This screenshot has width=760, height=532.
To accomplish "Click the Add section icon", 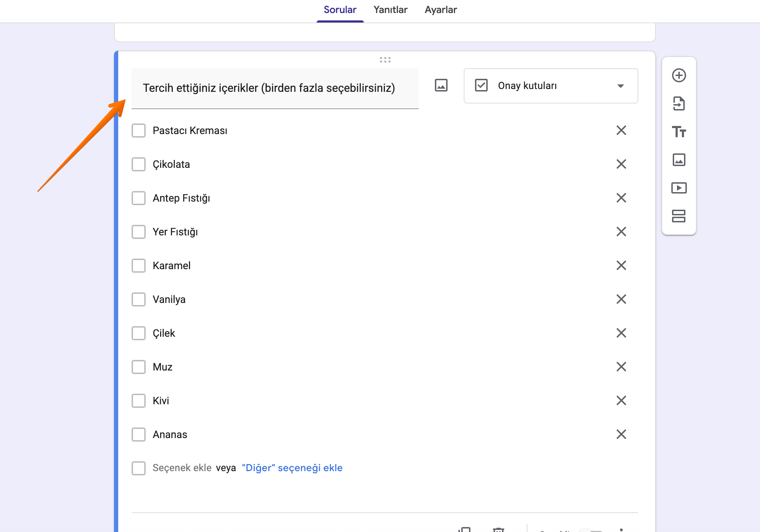I will 679,216.
